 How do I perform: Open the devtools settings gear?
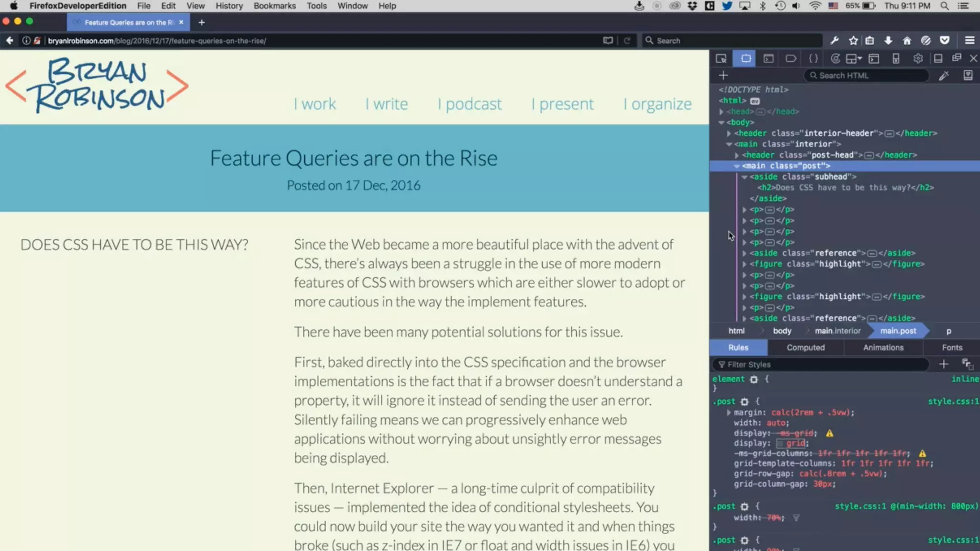(917, 58)
